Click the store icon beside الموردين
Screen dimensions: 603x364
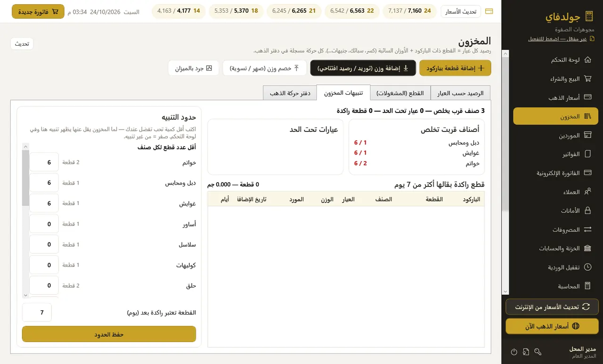[x=587, y=135]
